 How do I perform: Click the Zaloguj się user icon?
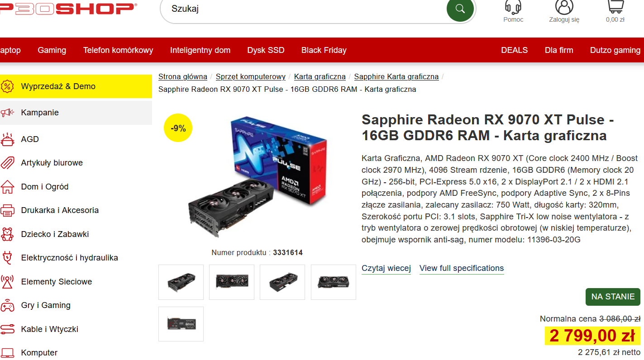pyautogui.click(x=564, y=6)
